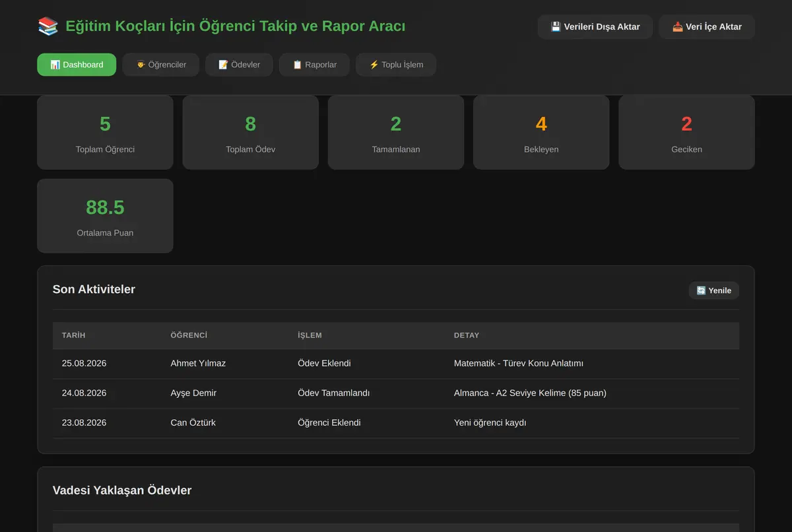
Task: Click the Son Aktiviteler heading
Action: (94, 289)
